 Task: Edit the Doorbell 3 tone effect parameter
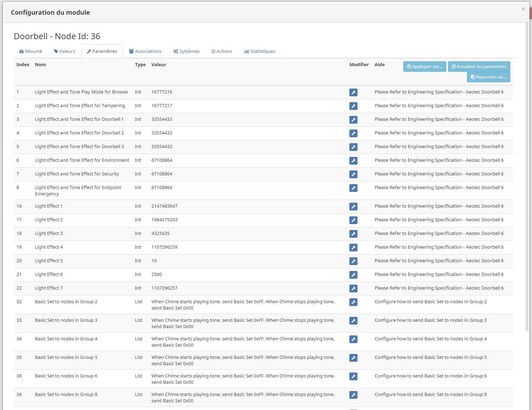[353, 147]
